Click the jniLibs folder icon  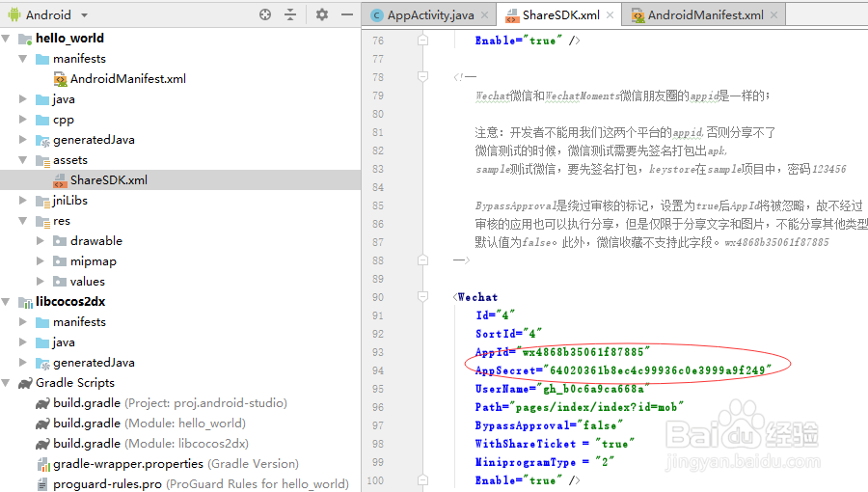click(x=42, y=201)
